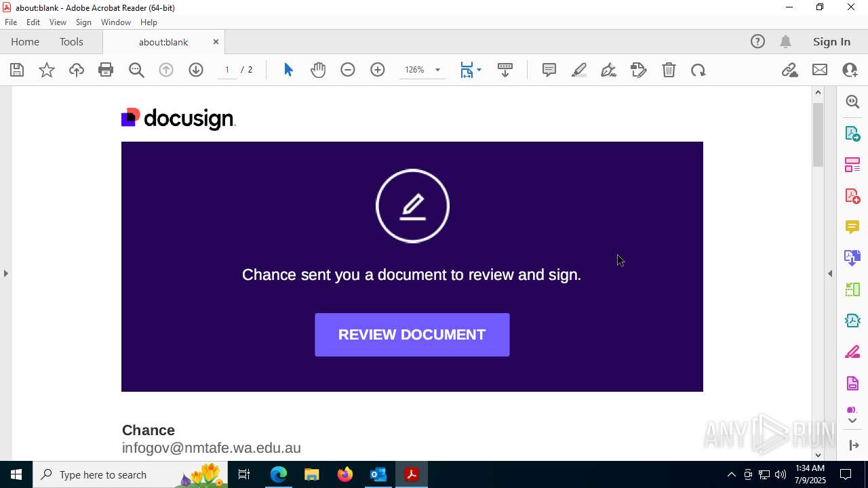Screen dimensions: 868x488
Task: Select the Highlight text tool
Action: pos(579,70)
